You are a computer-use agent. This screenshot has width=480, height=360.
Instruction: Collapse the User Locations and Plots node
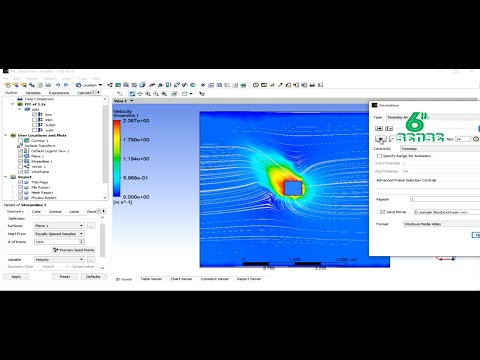(x=6, y=135)
